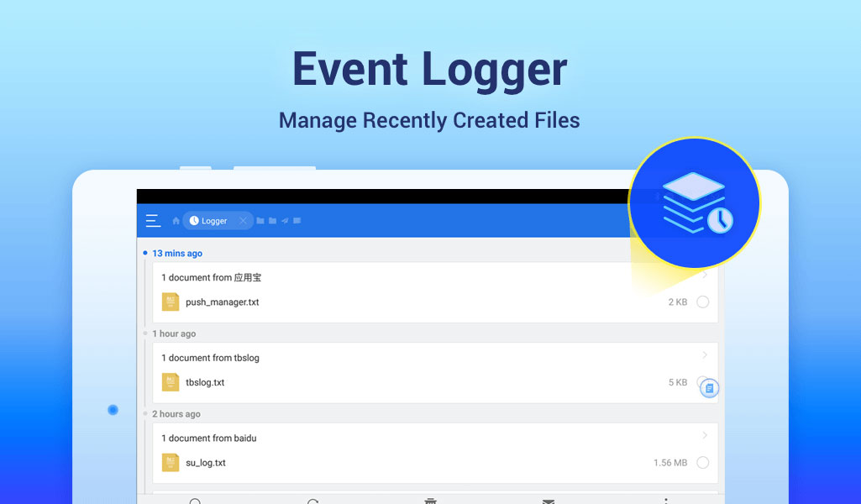Delete selected files using the trash icon
Screen dimensions: 861x504
[x=431, y=499]
